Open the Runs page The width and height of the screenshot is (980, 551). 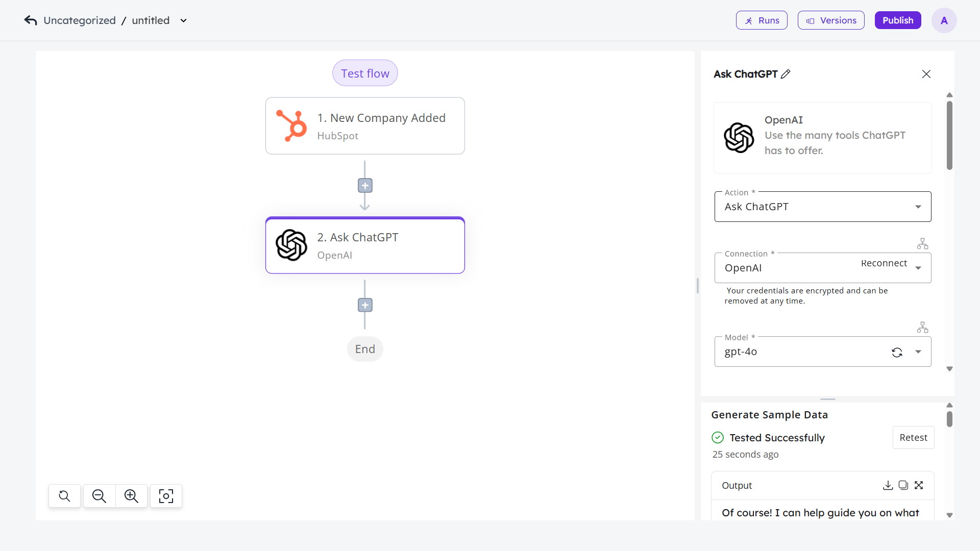click(762, 20)
